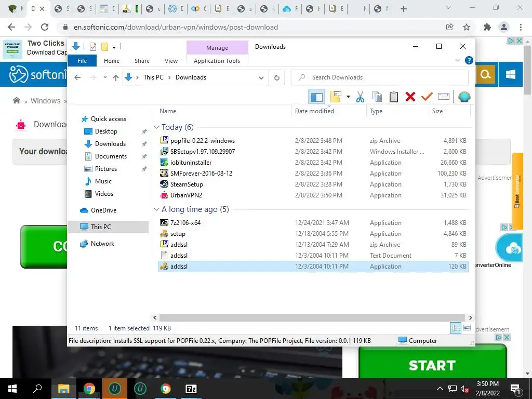Click the Properties quick access icon
Image resolution: width=532 pixels, height=399 pixels.
click(x=93, y=47)
